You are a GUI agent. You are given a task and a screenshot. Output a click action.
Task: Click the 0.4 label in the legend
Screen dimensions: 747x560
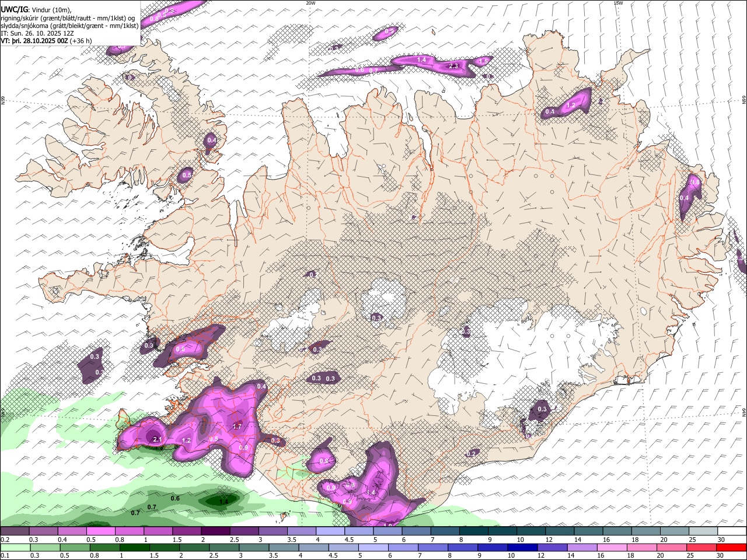coord(62,540)
